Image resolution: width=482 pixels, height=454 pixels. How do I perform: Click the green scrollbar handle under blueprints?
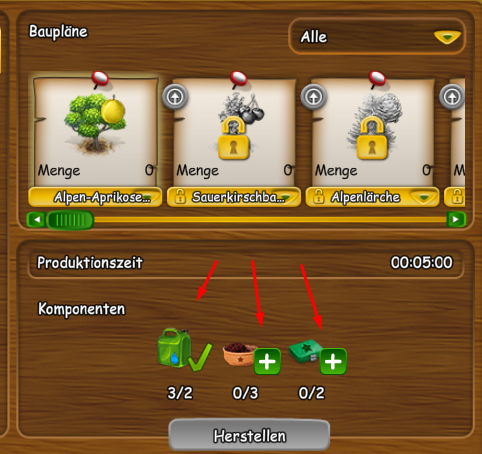tap(70, 220)
